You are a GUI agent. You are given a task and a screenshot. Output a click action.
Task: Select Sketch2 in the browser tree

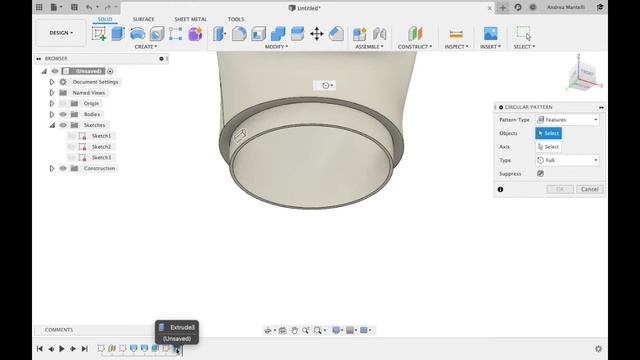101,147
